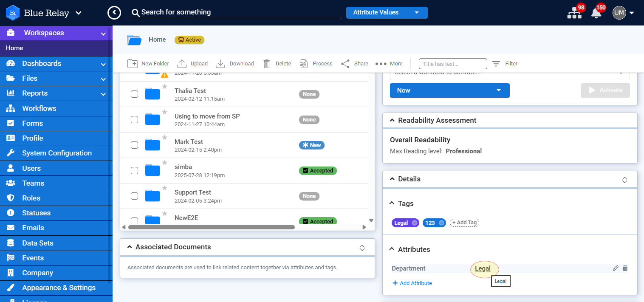The image size is (644, 302).
Task: Toggle Associated Documents expand-collapse arrows
Action: 362,248
